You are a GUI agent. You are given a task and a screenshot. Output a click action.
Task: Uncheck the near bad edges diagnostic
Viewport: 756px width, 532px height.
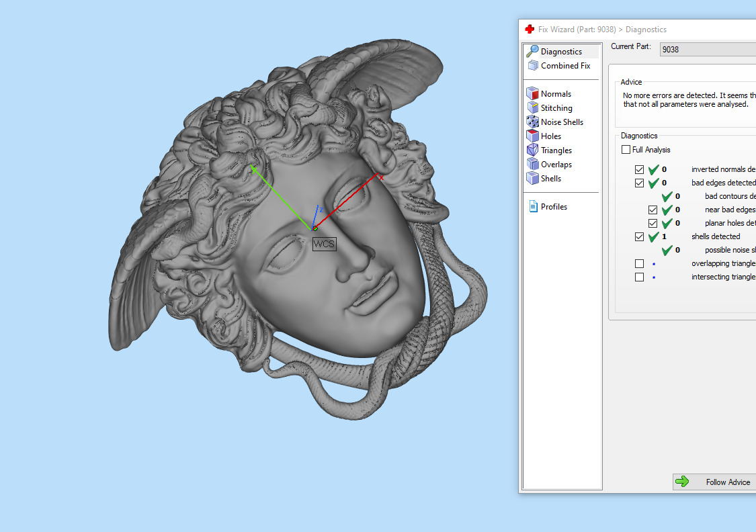[653, 210]
